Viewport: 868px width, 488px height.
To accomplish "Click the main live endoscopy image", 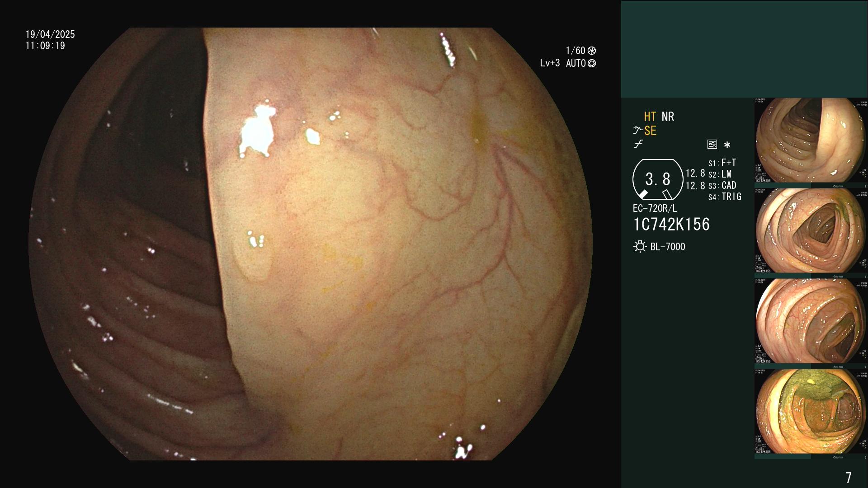I will coord(311,244).
